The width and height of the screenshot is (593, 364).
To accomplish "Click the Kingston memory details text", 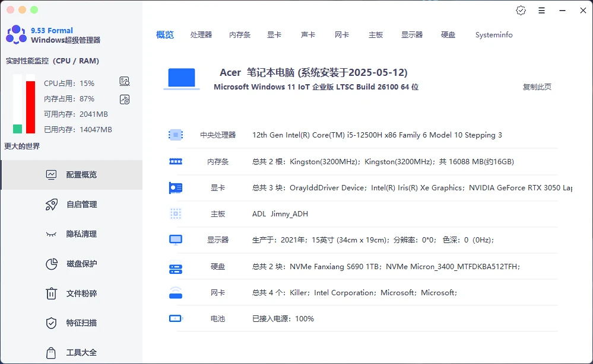I will (383, 162).
